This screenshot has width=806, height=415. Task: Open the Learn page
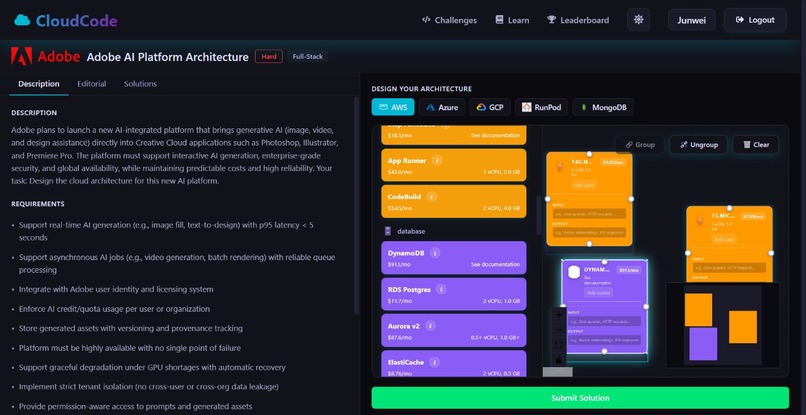tap(512, 20)
